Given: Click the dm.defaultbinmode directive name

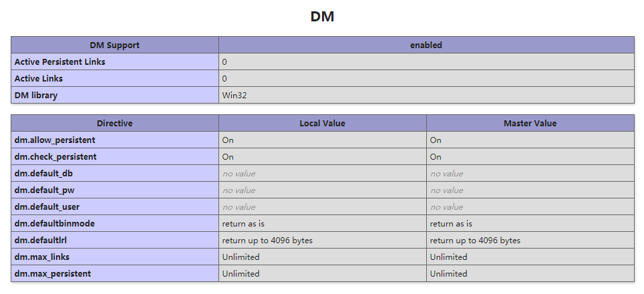Looking at the screenshot, I should pos(55,224).
